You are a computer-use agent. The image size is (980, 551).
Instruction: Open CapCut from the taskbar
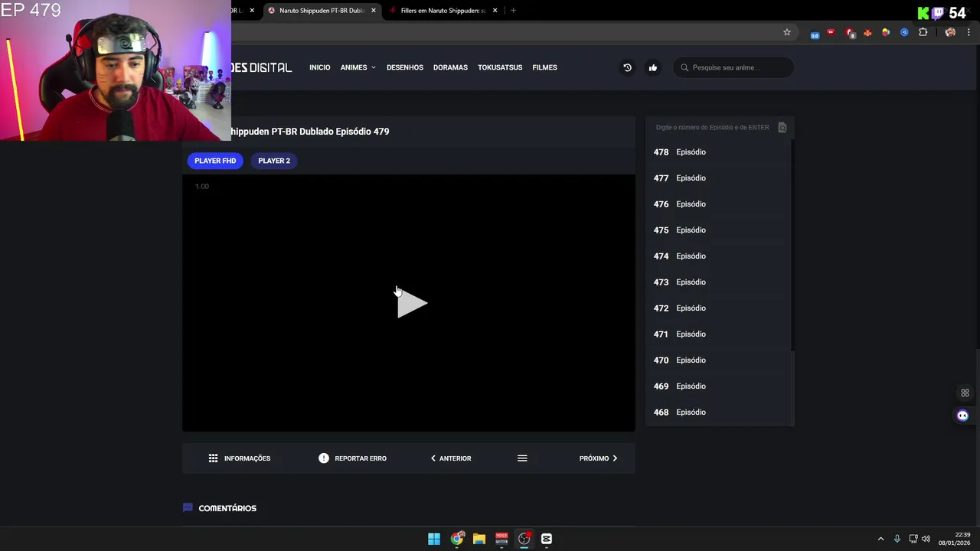pos(547,539)
